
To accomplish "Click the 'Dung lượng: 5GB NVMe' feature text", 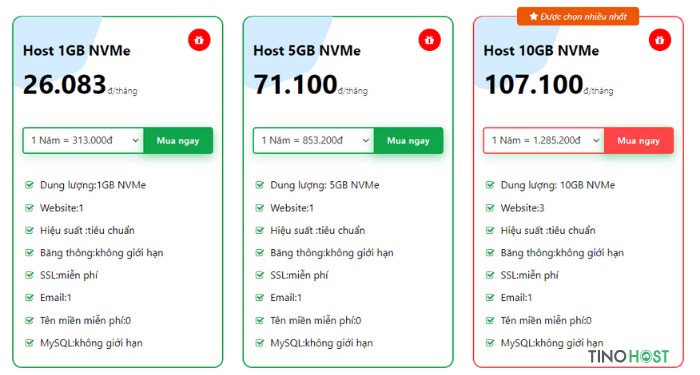I will pyautogui.click(x=325, y=185).
